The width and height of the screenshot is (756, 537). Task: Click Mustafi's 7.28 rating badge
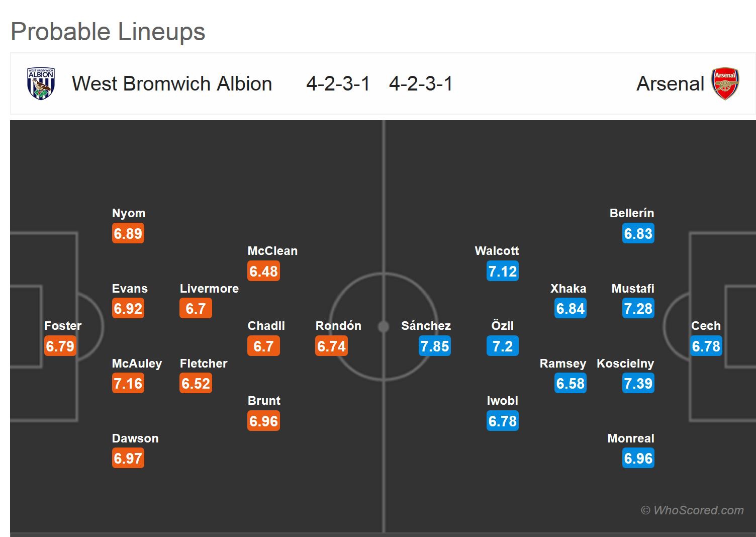point(638,308)
